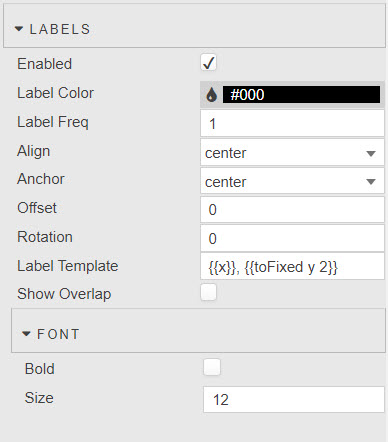Uncheck the Enabled checkbox
This screenshot has height=442, width=388.
(209, 63)
